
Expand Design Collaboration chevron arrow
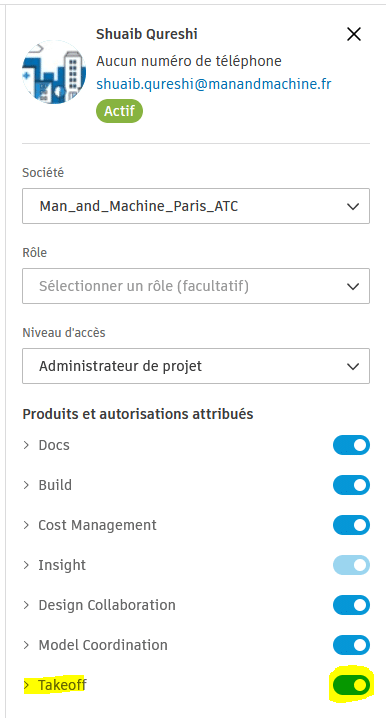point(26,605)
